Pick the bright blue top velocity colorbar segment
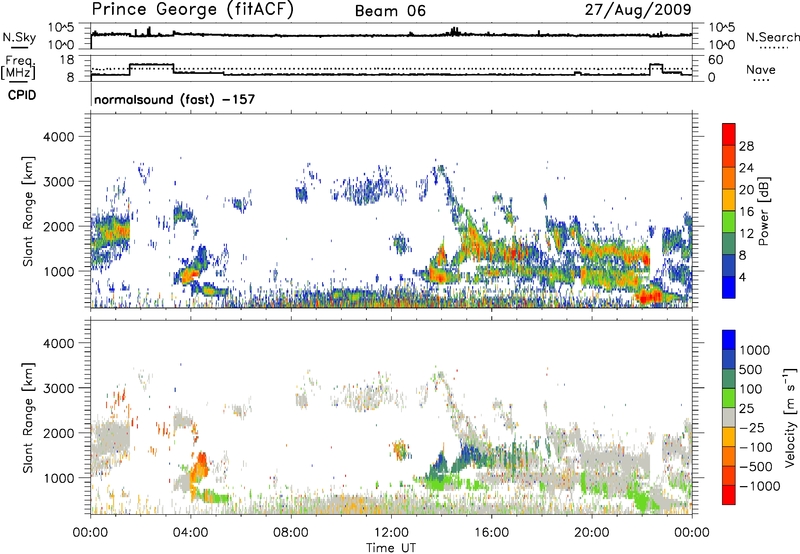The height and width of the screenshot is (554, 800). pyautogui.click(x=729, y=340)
